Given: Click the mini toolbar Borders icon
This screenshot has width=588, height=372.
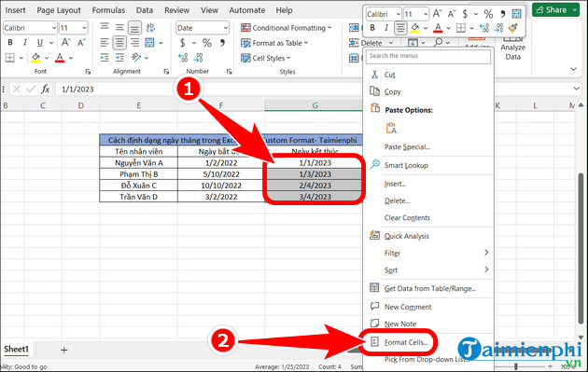Looking at the screenshot, I should coord(461,28).
